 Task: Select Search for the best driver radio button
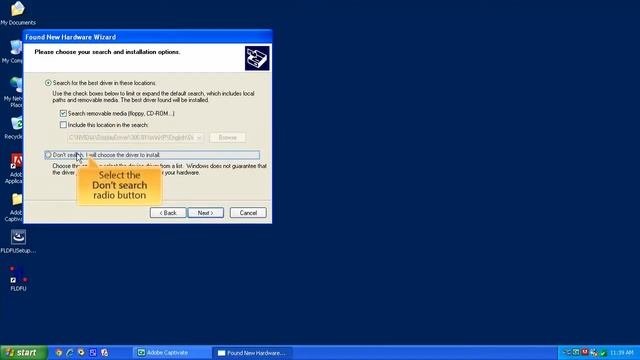(48, 83)
